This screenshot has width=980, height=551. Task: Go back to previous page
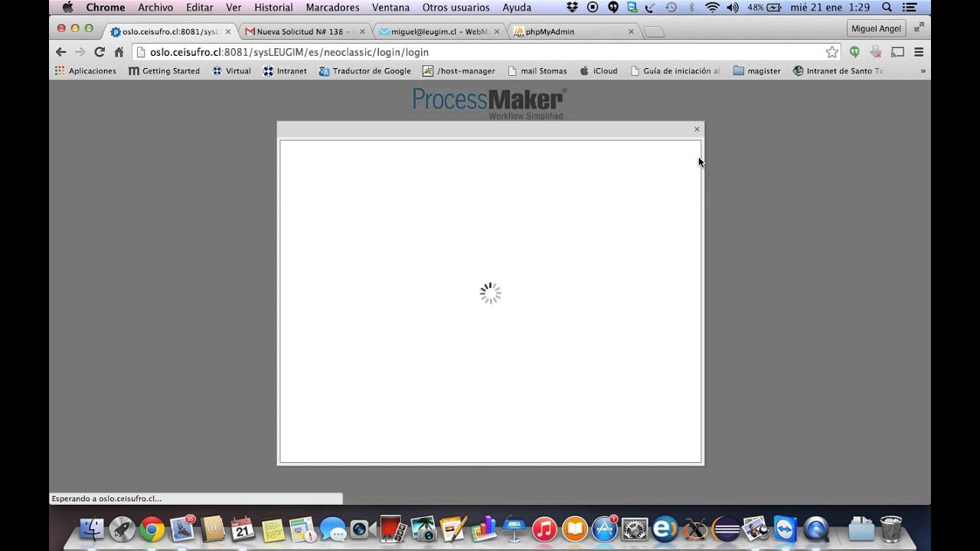(x=61, y=52)
